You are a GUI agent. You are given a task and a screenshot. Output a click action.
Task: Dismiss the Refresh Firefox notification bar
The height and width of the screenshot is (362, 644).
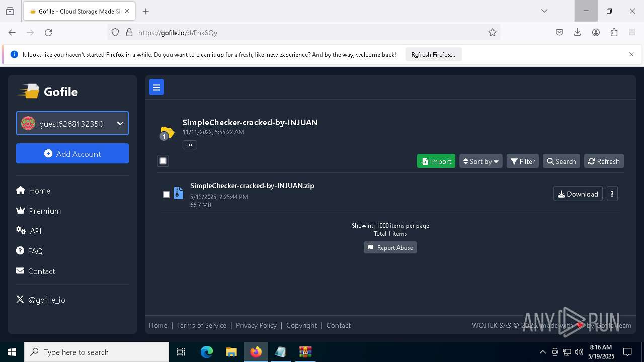tap(631, 54)
